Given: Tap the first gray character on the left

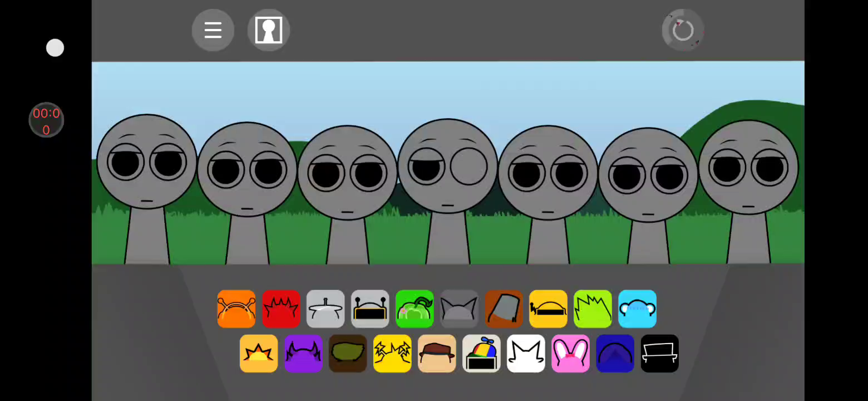Looking at the screenshot, I should point(147,189).
